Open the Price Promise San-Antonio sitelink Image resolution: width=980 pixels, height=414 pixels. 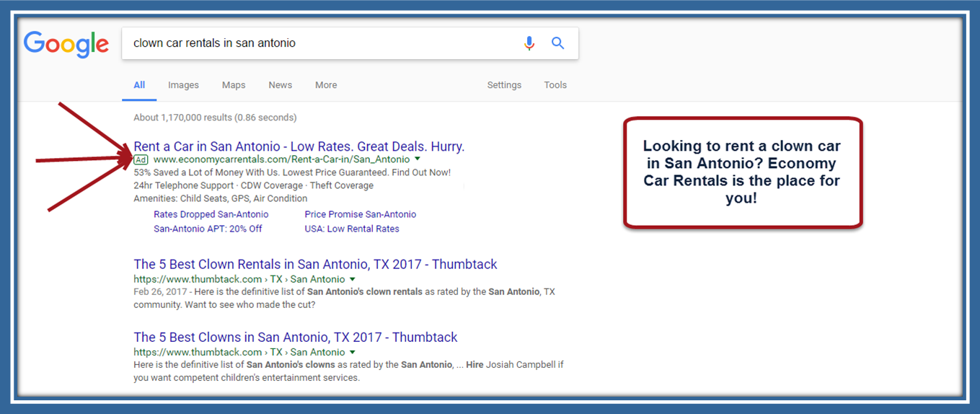tap(360, 214)
